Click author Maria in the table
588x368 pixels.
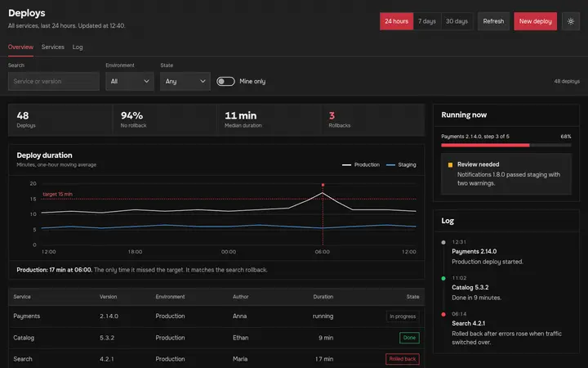point(240,359)
